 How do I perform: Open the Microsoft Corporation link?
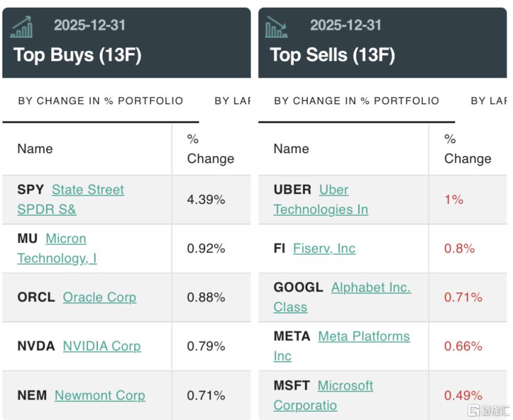click(x=345, y=386)
